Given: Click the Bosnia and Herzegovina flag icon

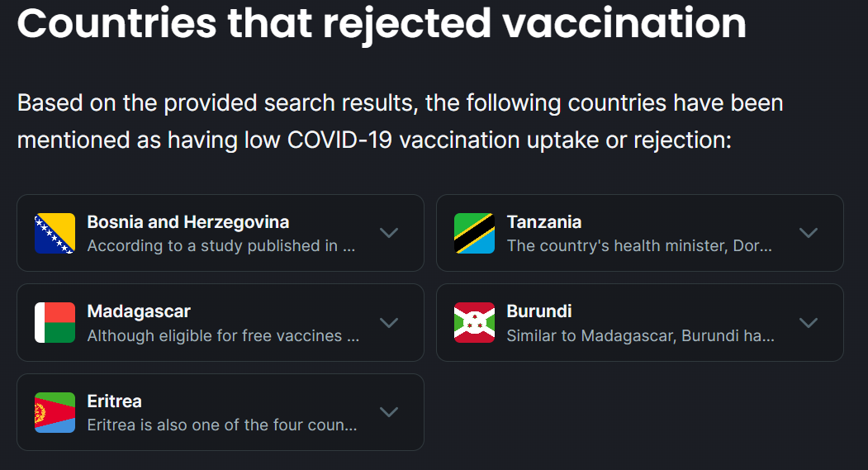Looking at the screenshot, I should [55, 233].
